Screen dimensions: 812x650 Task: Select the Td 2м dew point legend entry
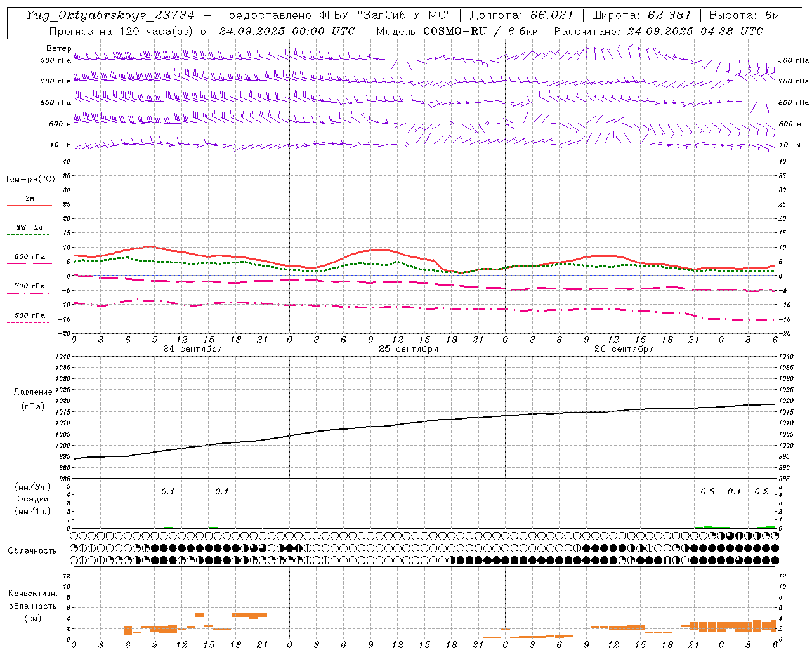pos(30,227)
